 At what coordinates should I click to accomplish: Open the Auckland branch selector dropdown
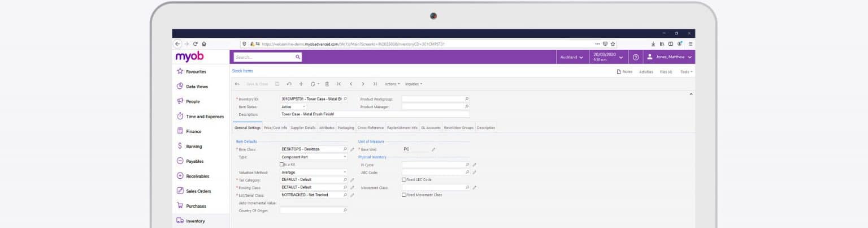point(571,57)
